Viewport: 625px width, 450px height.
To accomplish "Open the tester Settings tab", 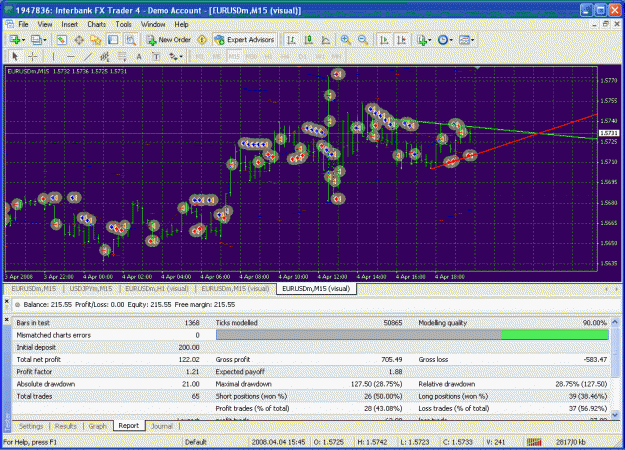I will pyautogui.click(x=31, y=426).
